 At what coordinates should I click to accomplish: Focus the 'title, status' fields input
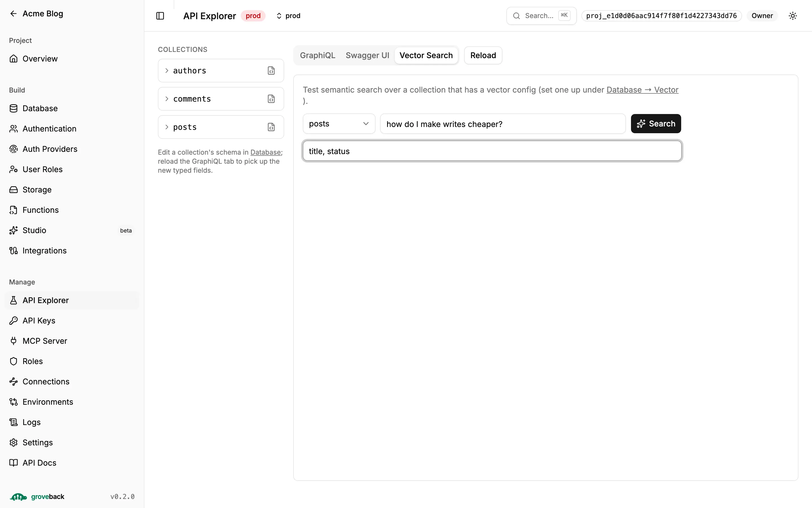(x=492, y=151)
